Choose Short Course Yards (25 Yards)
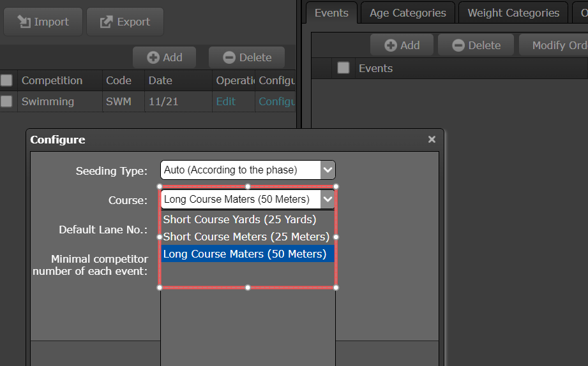 point(240,219)
